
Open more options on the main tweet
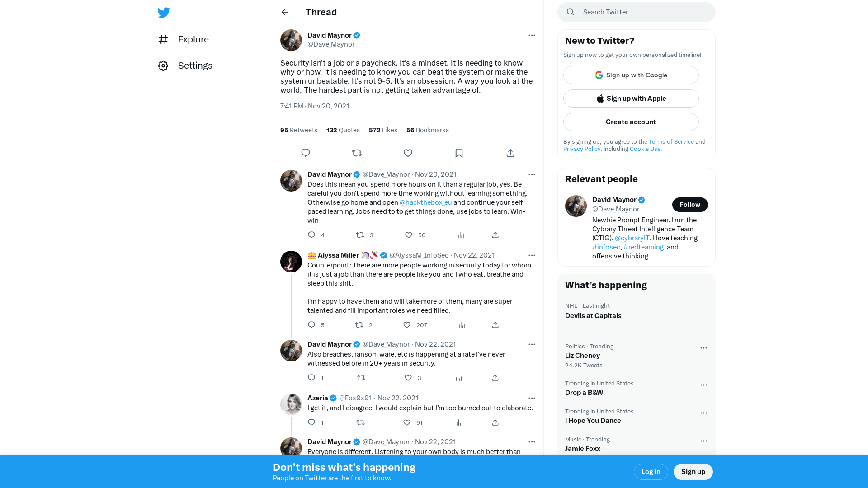(x=532, y=35)
